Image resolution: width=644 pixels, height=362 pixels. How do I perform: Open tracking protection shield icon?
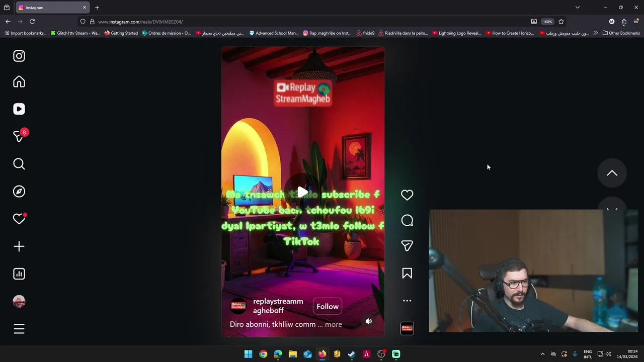point(83,22)
